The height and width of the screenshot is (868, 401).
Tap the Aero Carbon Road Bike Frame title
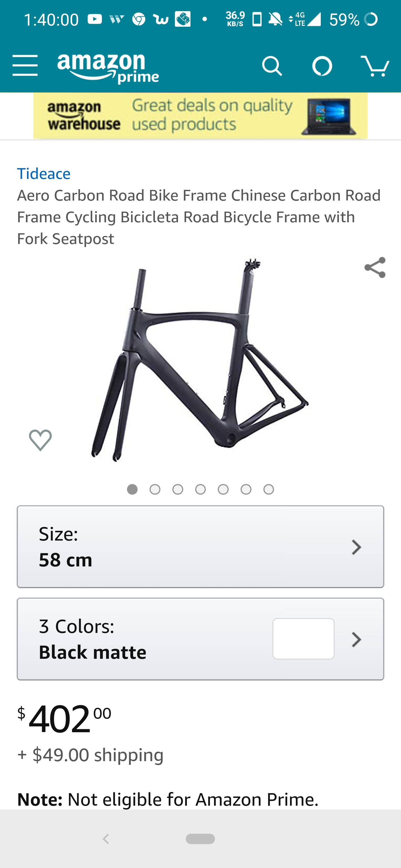click(x=199, y=217)
